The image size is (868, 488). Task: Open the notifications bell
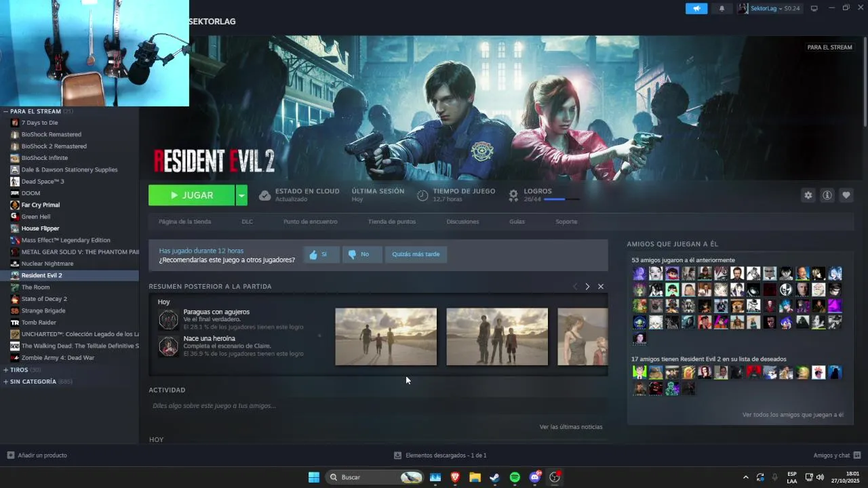(x=722, y=8)
